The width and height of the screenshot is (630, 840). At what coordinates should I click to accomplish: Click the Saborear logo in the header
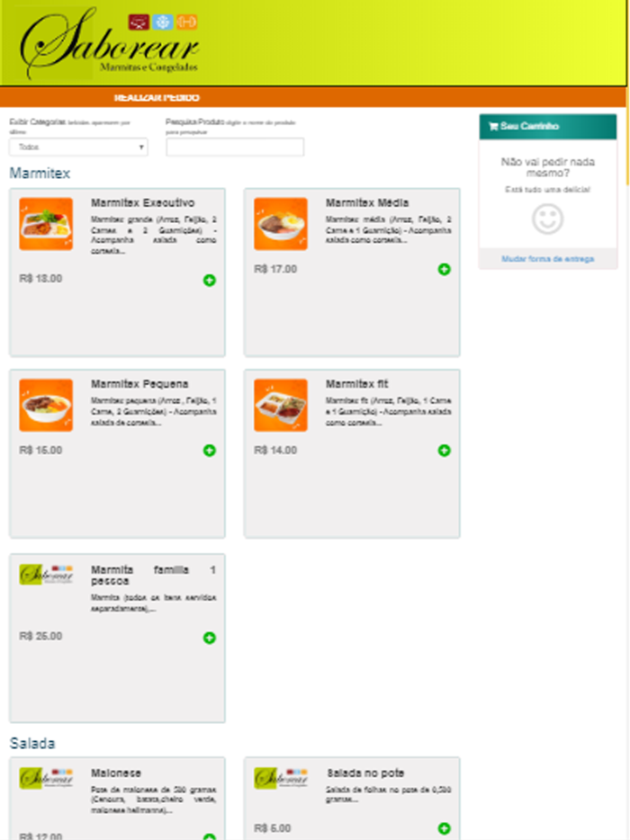pos(110,46)
